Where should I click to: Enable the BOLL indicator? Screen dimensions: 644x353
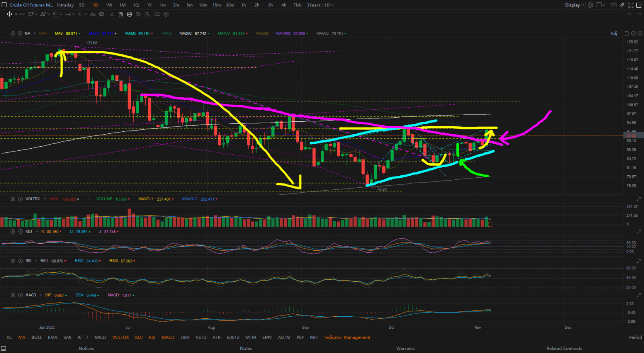point(37,337)
